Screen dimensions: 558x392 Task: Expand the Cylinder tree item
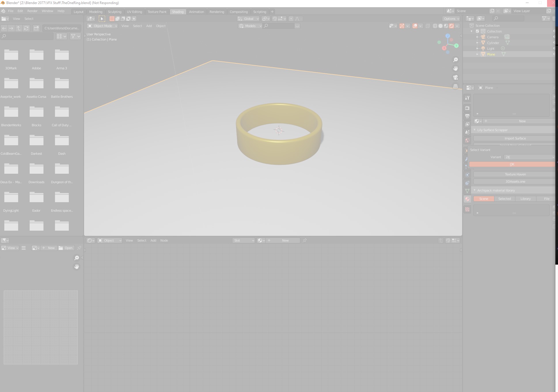477,43
